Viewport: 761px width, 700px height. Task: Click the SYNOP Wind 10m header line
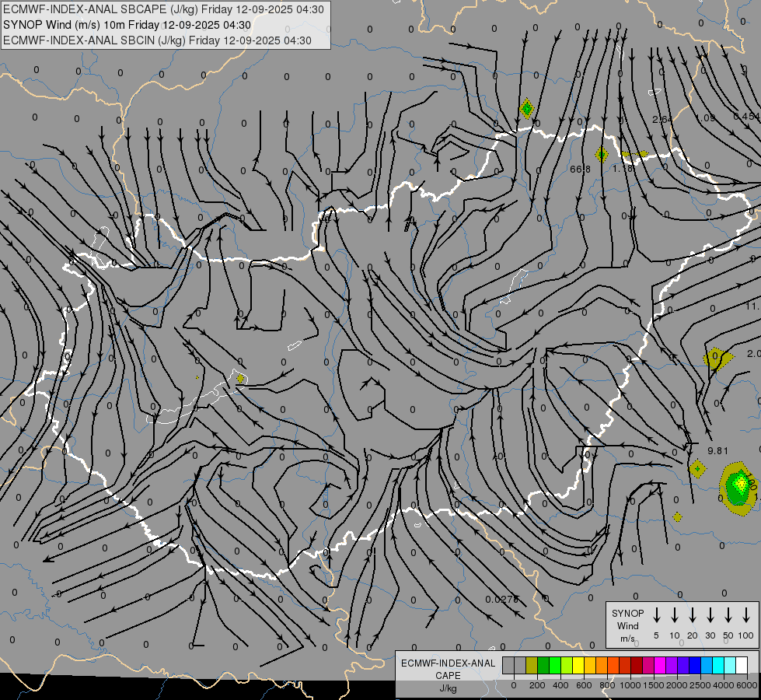(x=127, y=25)
